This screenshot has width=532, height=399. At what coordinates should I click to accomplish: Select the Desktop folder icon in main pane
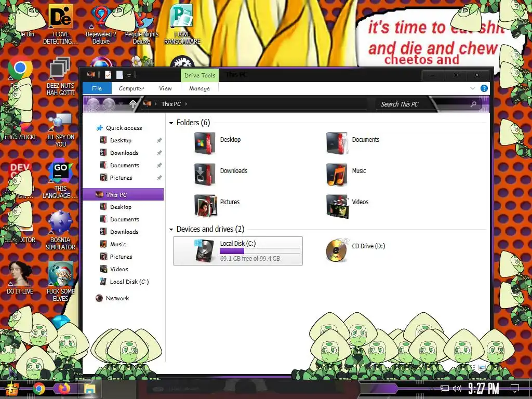(205, 143)
